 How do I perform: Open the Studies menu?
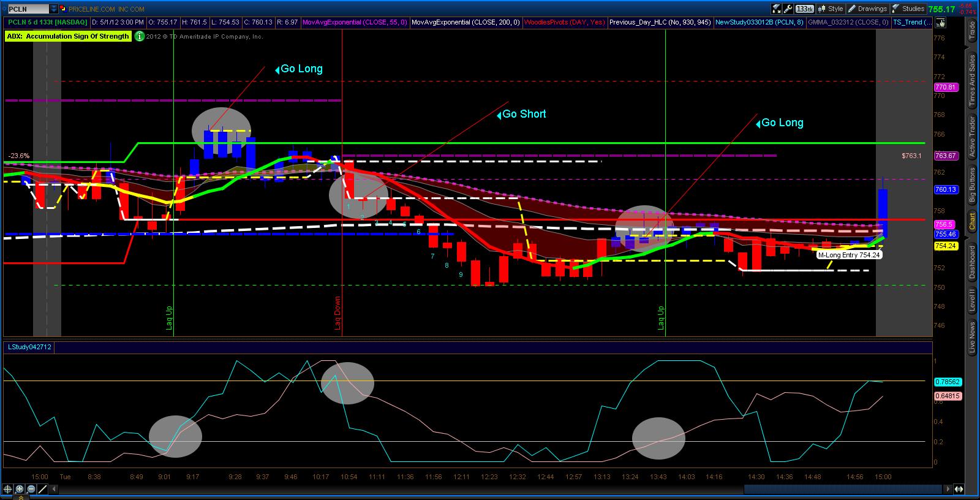click(x=908, y=9)
